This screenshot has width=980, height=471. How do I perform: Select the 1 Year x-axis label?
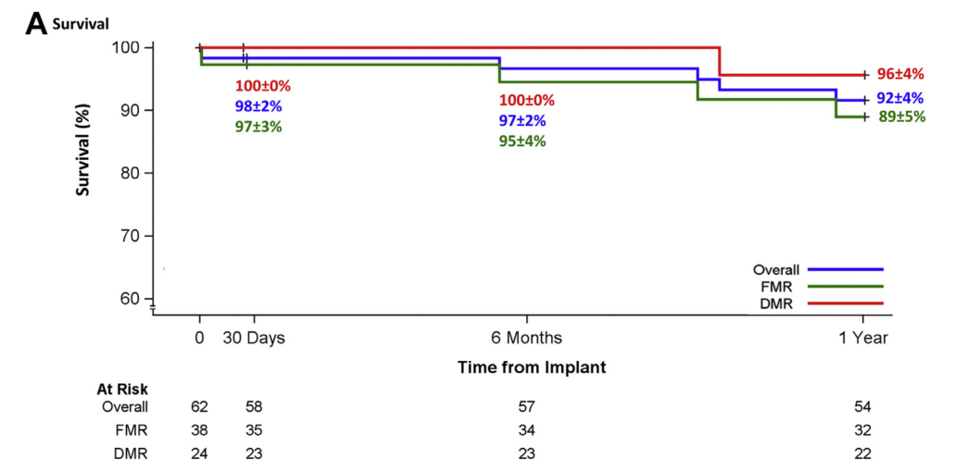(862, 338)
